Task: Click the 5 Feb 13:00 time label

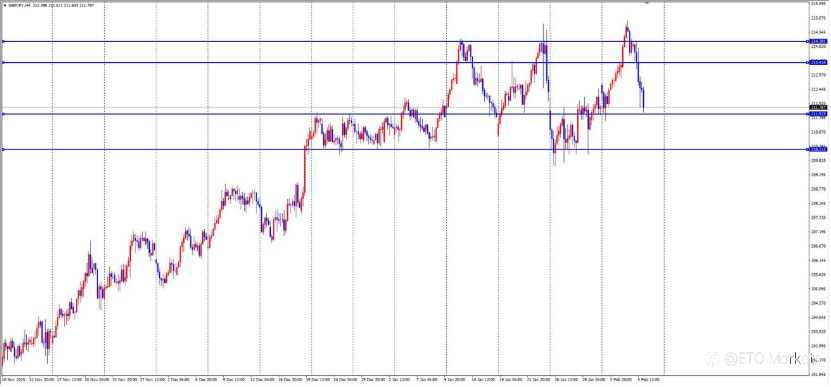Action: coord(648,380)
